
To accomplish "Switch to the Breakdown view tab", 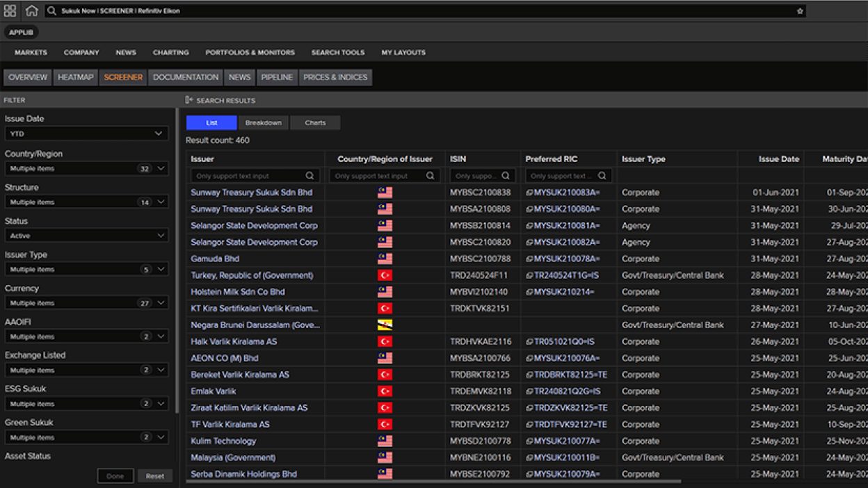I will click(x=266, y=122).
